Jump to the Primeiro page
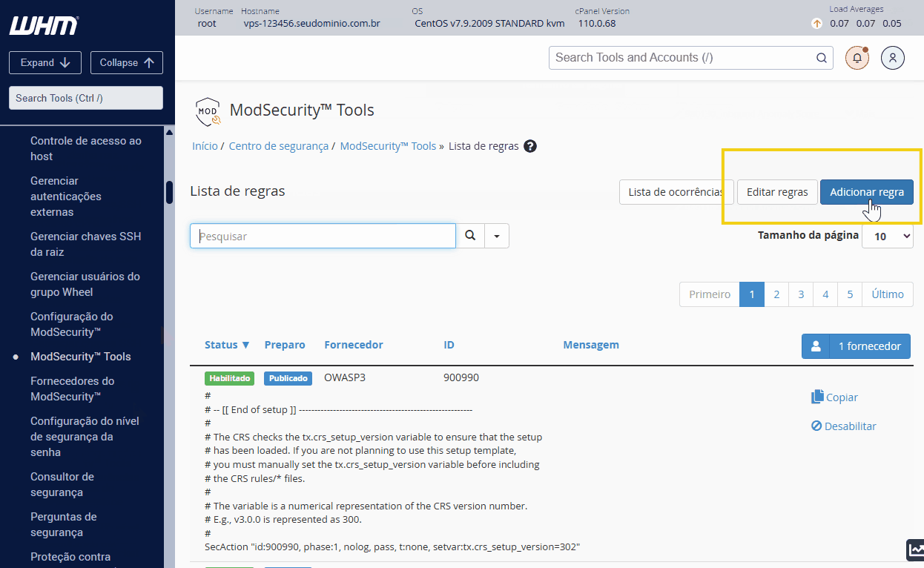This screenshot has height=568, width=924. click(710, 294)
